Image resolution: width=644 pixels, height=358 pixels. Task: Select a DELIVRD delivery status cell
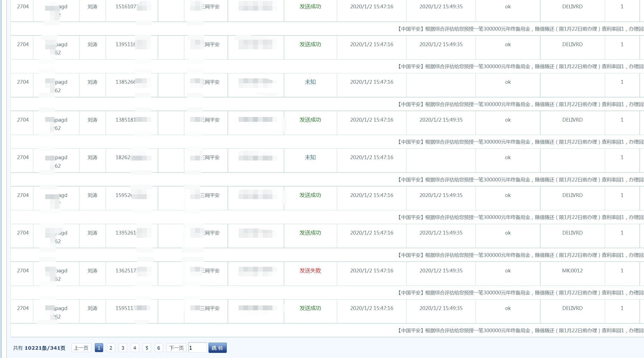pos(573,6)
